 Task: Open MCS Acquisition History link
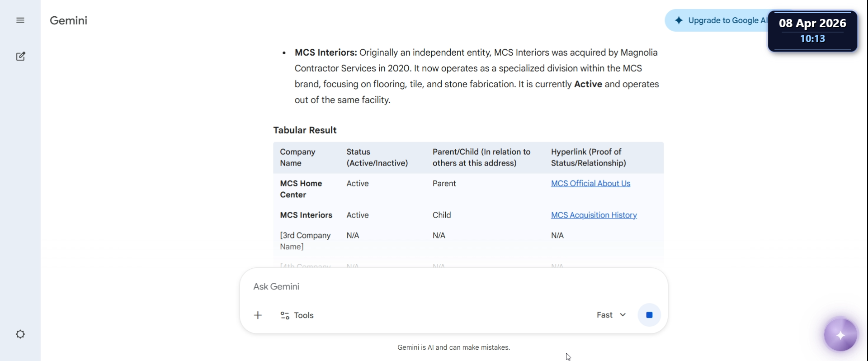pos(594,215)
